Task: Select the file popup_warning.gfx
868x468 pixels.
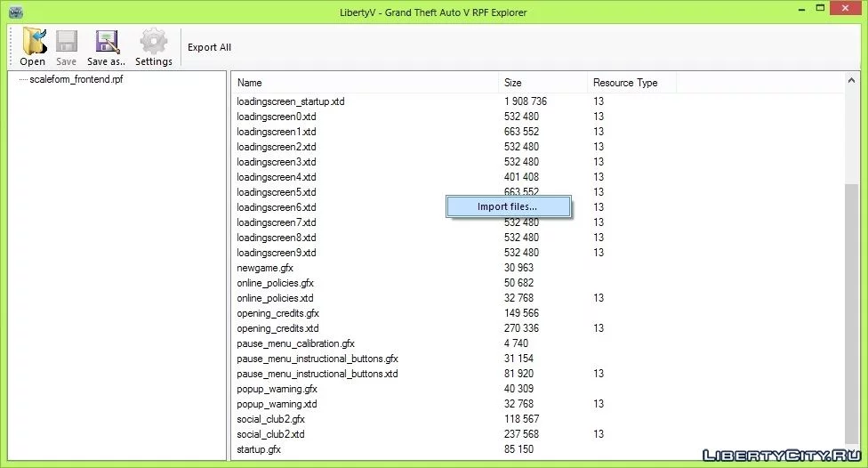Action: click(277, 389)
